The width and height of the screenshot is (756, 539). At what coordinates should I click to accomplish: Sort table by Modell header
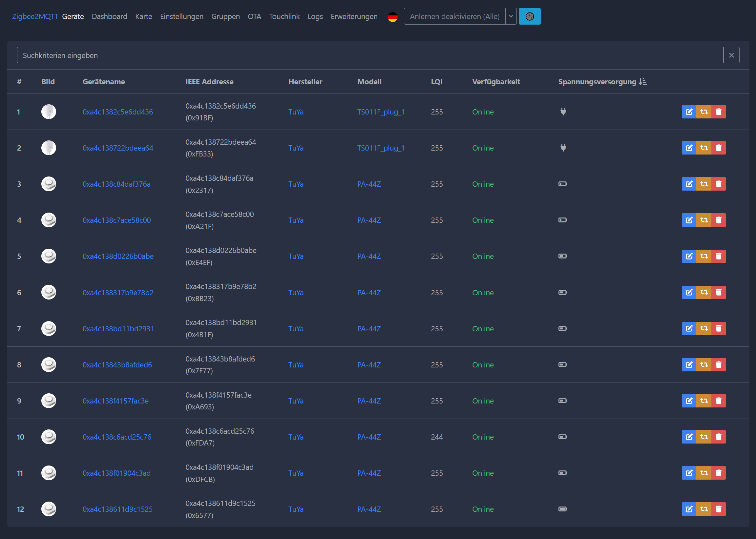pos(369,82)
